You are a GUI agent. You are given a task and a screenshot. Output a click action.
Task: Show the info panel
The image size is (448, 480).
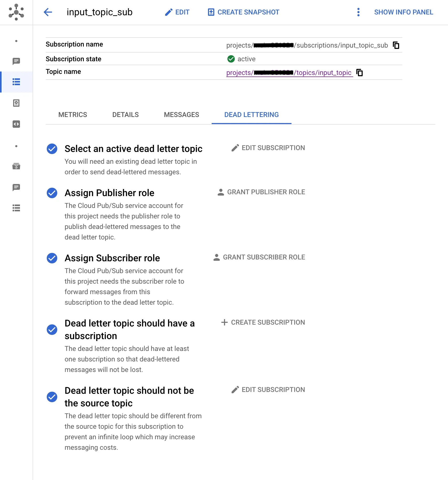click(403, 12)
